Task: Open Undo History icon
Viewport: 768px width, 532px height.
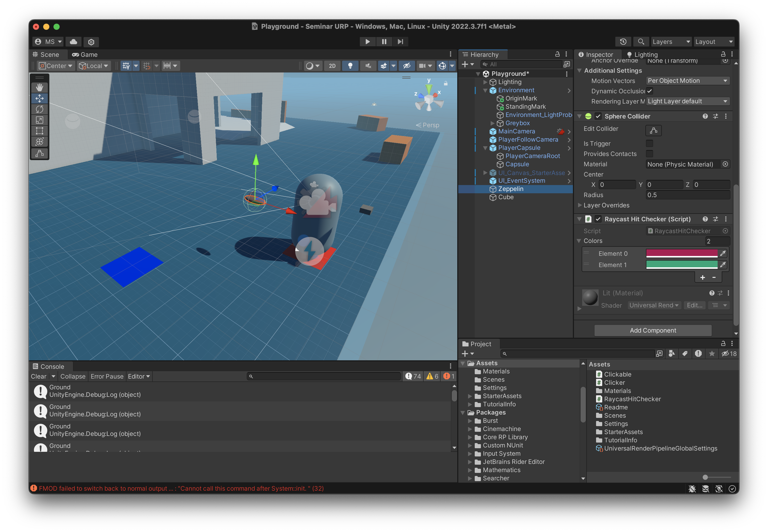Action: 623,42
